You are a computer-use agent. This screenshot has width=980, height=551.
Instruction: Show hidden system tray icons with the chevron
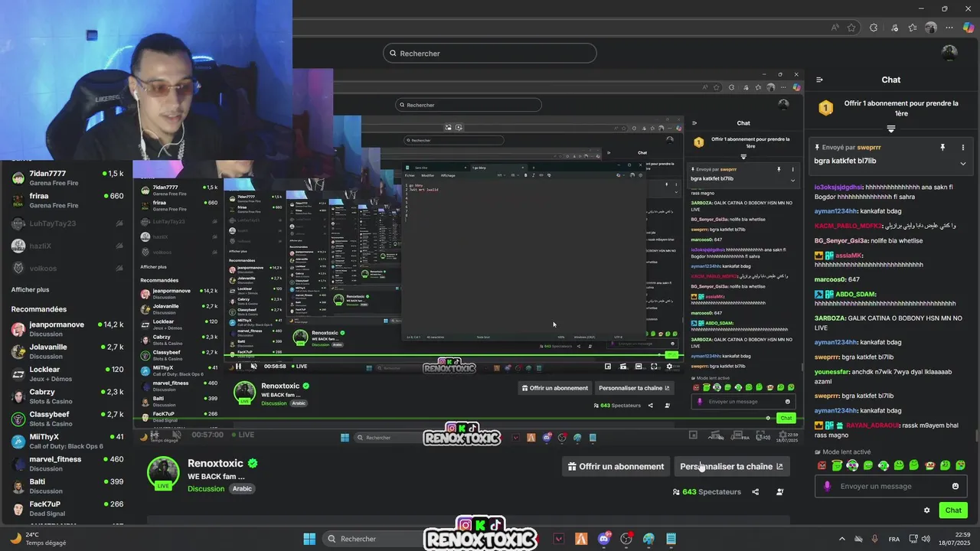(x=841, y=539)
